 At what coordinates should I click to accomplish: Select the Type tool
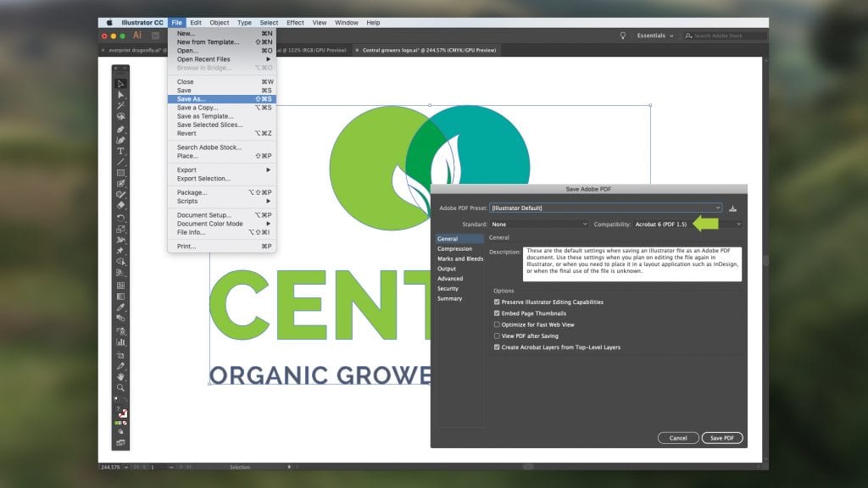click(x=120, y=151)
